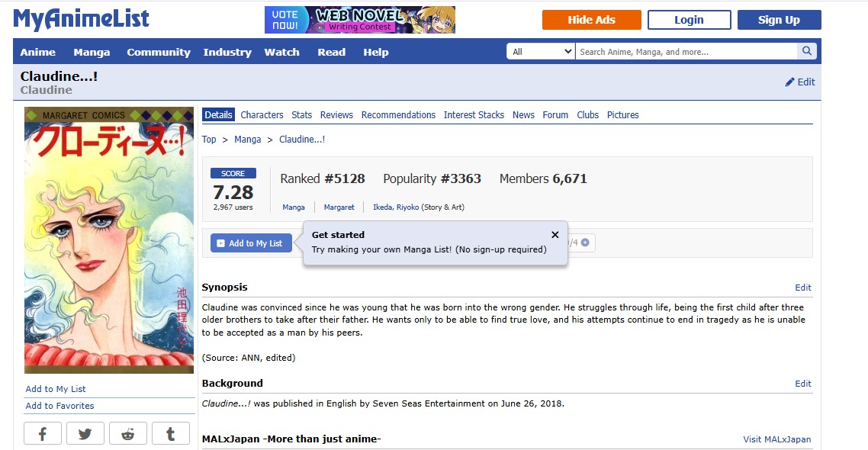
Task: Click the Popularity #3363 text
Action: 432,178
